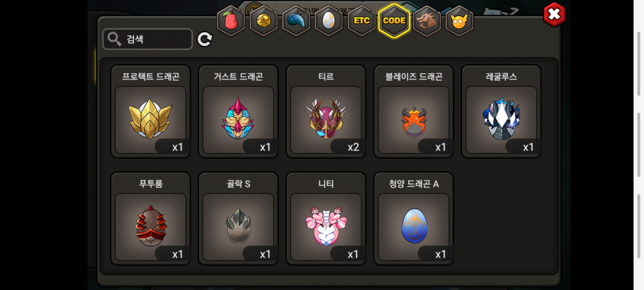
Task: Open the brown dragon head tab
Action: click(x=427, y=21)
